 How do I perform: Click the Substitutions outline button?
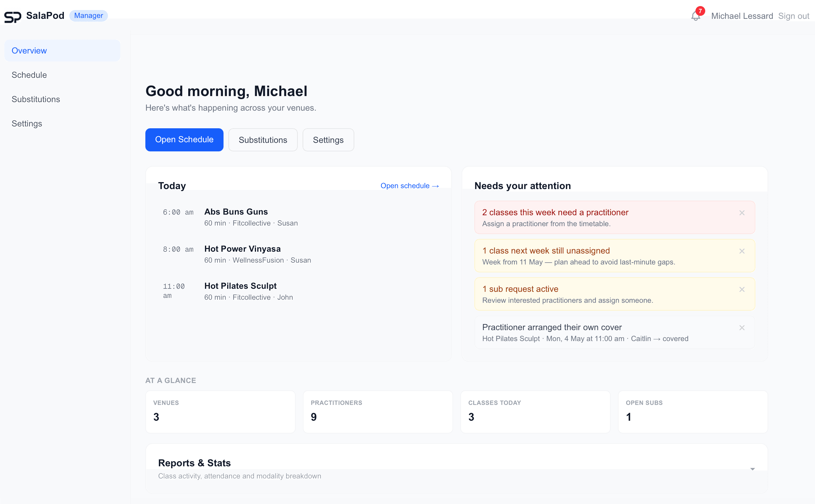(263, 140)
